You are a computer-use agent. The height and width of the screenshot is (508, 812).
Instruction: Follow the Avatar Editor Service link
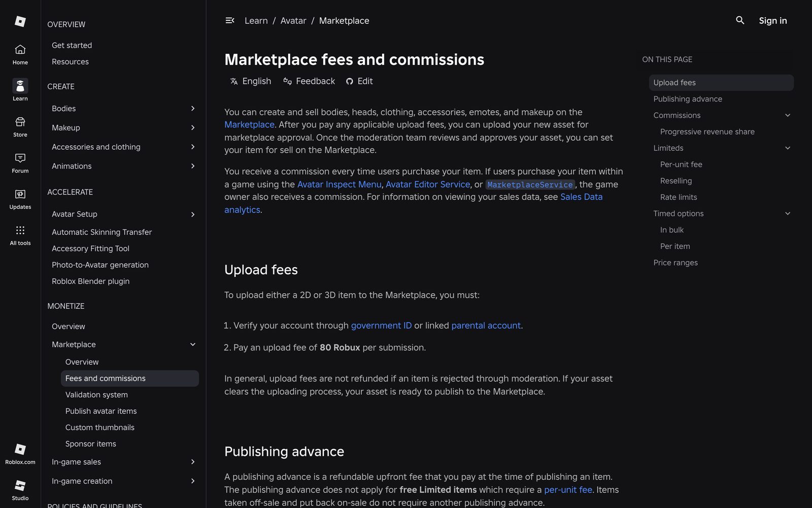tap(428, 184)
